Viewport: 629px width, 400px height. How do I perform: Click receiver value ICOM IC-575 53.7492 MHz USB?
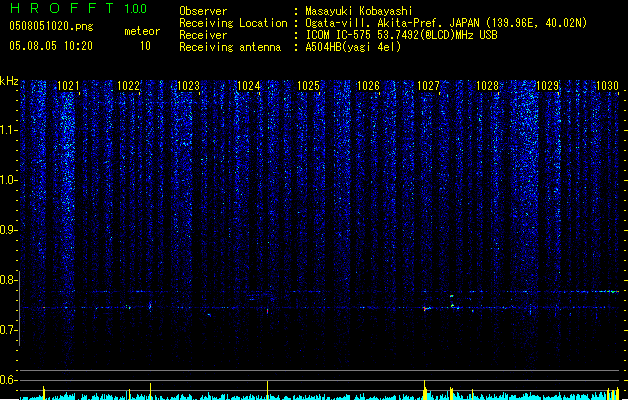pos(401,35)
